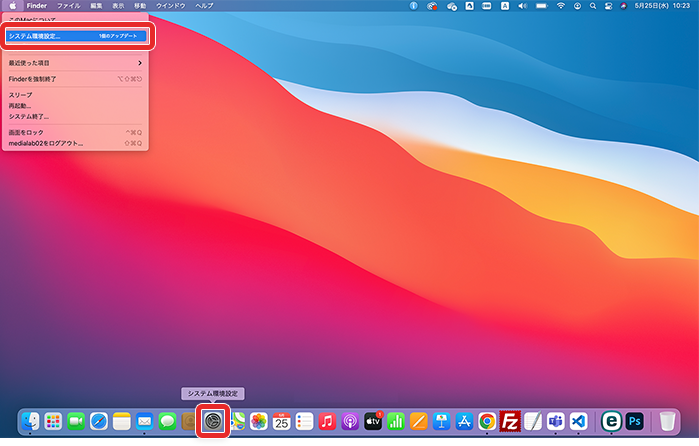Click the date and time 5月25日(水) 10:23
The width and height of the screenshot is (699, 446).
point(662,6)
